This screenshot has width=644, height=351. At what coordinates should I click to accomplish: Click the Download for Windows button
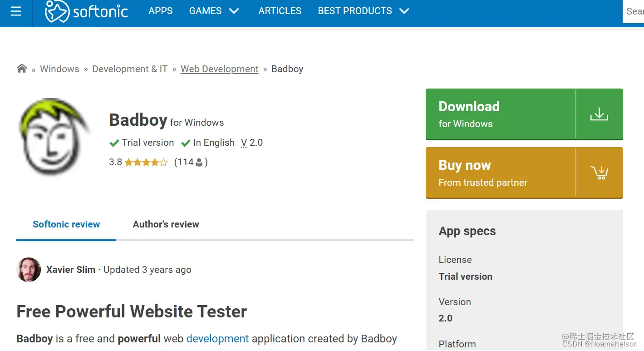pyautogui.click(x=500, y=114)
